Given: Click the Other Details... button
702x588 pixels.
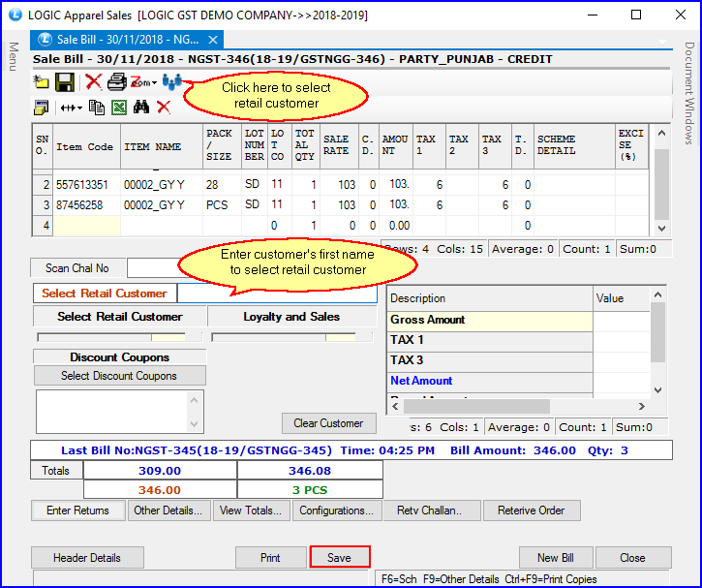Looking at the screenshot, I should pos(168,511).
